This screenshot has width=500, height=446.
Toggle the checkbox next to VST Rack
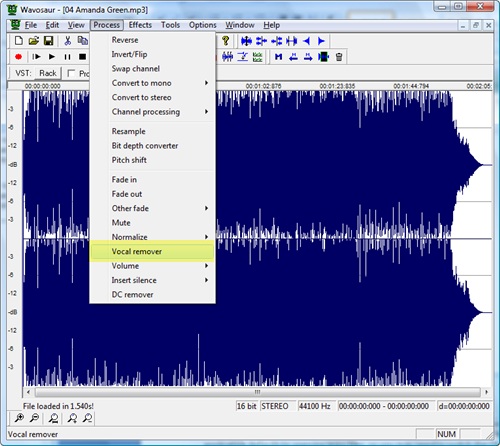coord(71,73)
